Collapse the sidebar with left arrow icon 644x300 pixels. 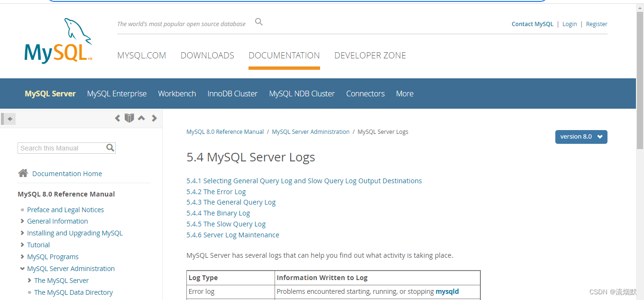click(x=9, y=119)
